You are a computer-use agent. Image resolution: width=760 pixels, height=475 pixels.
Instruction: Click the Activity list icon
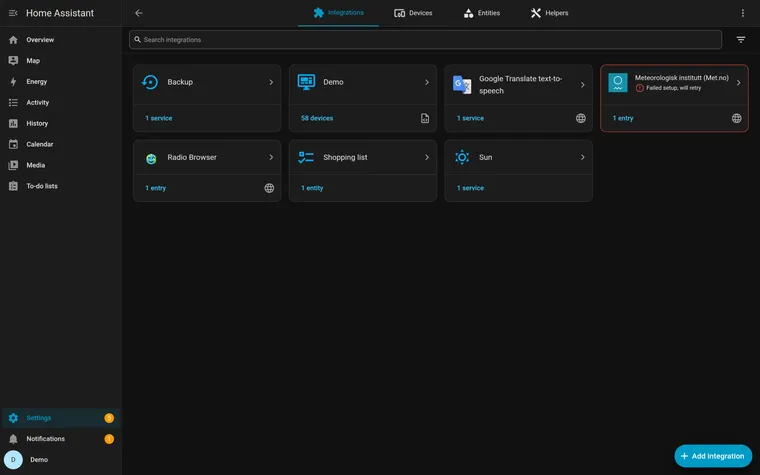coord(13,102)
